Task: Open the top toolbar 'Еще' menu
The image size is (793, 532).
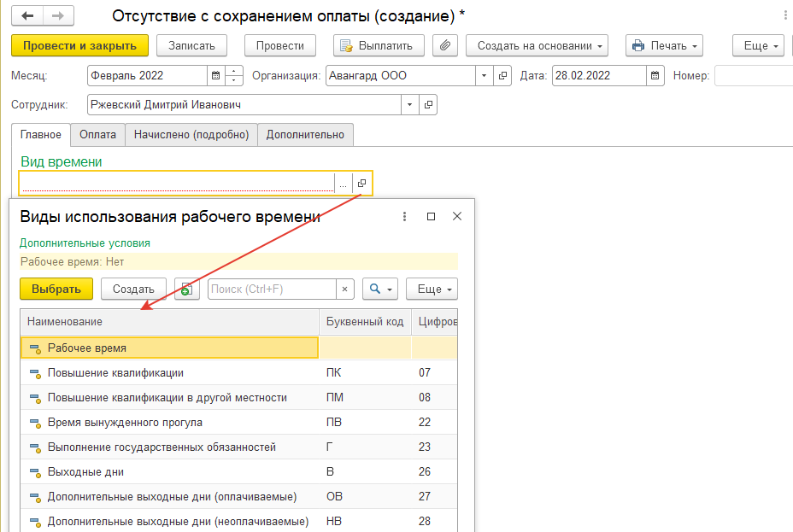Action: [759, 45]
